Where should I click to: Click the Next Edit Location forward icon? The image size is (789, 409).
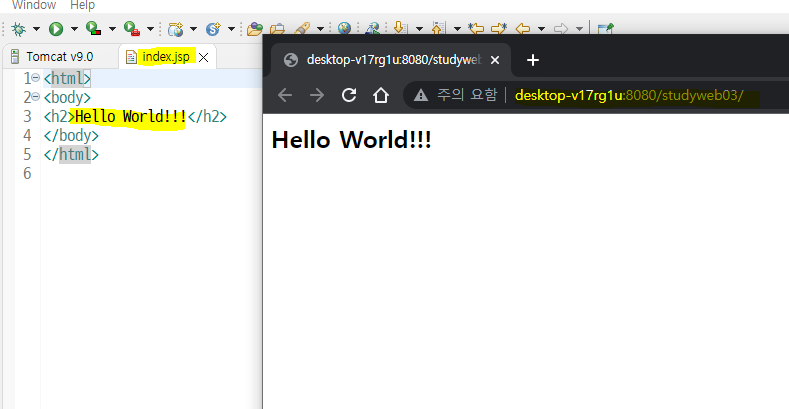tap(499, 29)
